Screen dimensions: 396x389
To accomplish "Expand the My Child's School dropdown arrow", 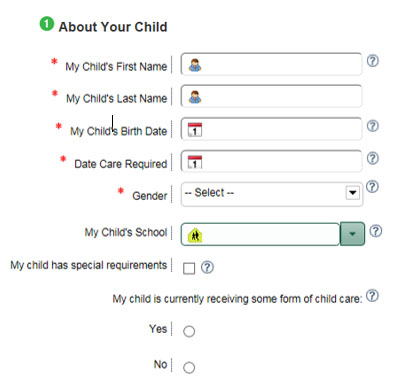I will (352, 234).
